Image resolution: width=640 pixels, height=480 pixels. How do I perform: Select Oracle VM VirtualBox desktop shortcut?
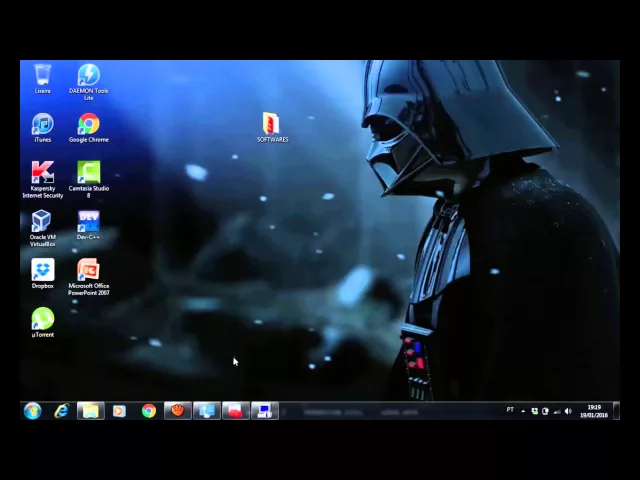click(x=42, y=228)
